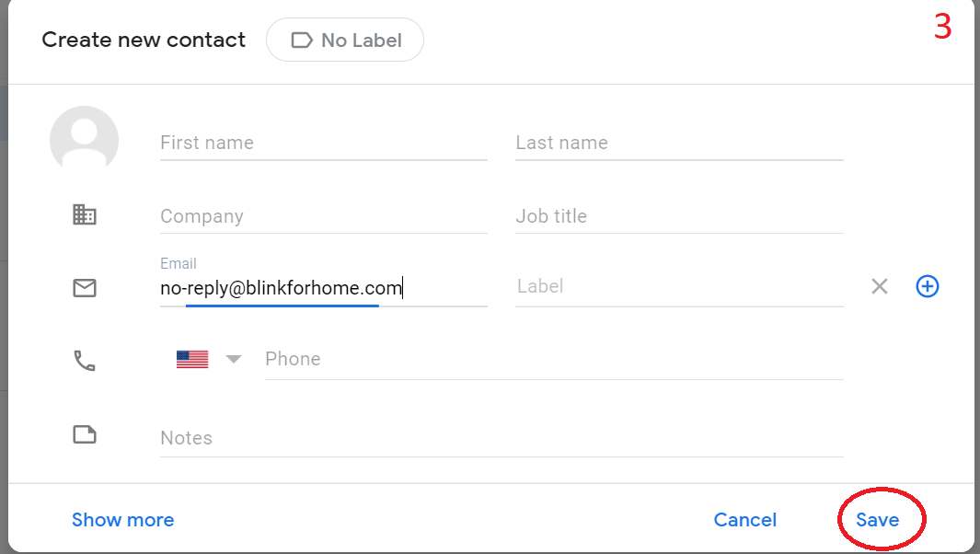Click the email envelope icon
Image resolution: width=980 pixels, height=554 pixels.
84,287
